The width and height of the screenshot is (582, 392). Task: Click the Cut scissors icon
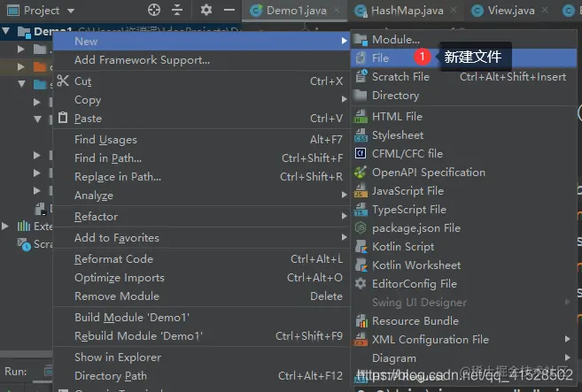(x=63, y=81)
